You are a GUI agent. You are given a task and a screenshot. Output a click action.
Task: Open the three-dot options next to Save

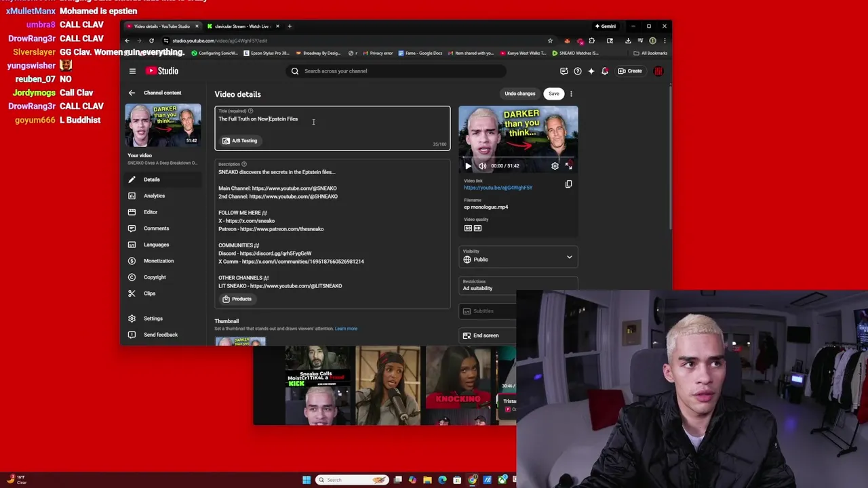[571, 94]
